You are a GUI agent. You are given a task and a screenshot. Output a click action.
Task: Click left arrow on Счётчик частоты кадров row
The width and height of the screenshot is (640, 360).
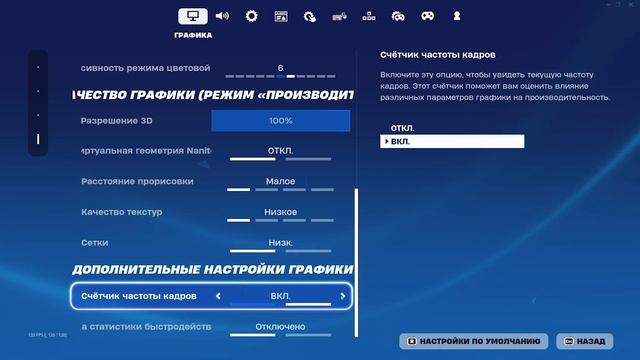pos(218,296)
